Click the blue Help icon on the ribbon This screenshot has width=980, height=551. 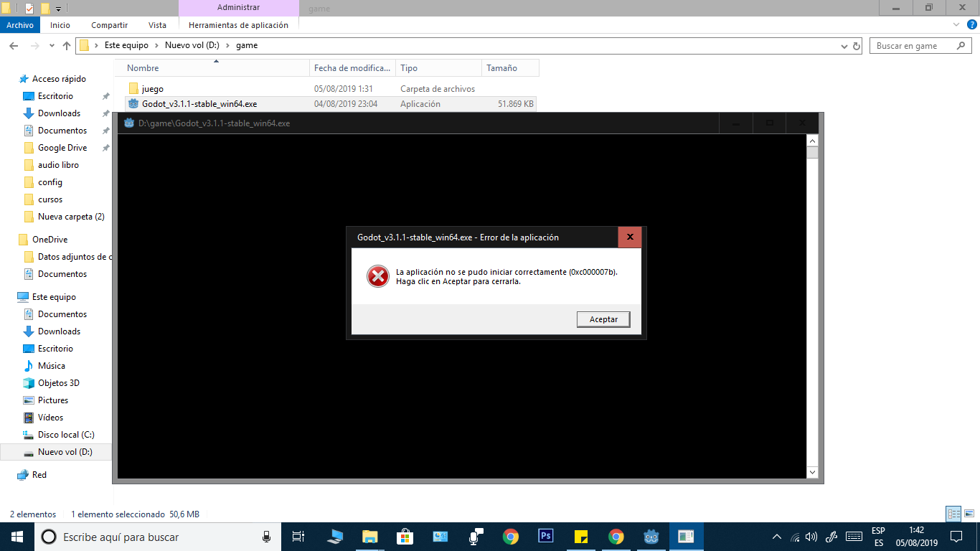(974, 24)
